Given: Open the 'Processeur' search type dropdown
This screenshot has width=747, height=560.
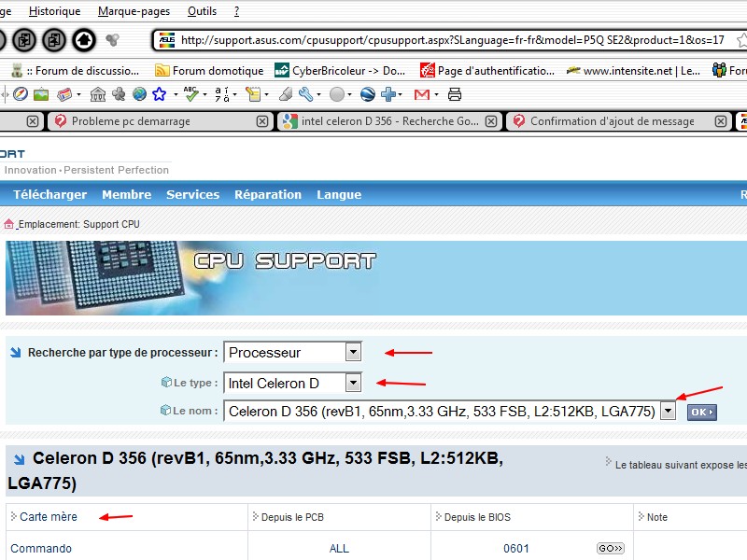Looking at the screenshot, I should (353, 353).
